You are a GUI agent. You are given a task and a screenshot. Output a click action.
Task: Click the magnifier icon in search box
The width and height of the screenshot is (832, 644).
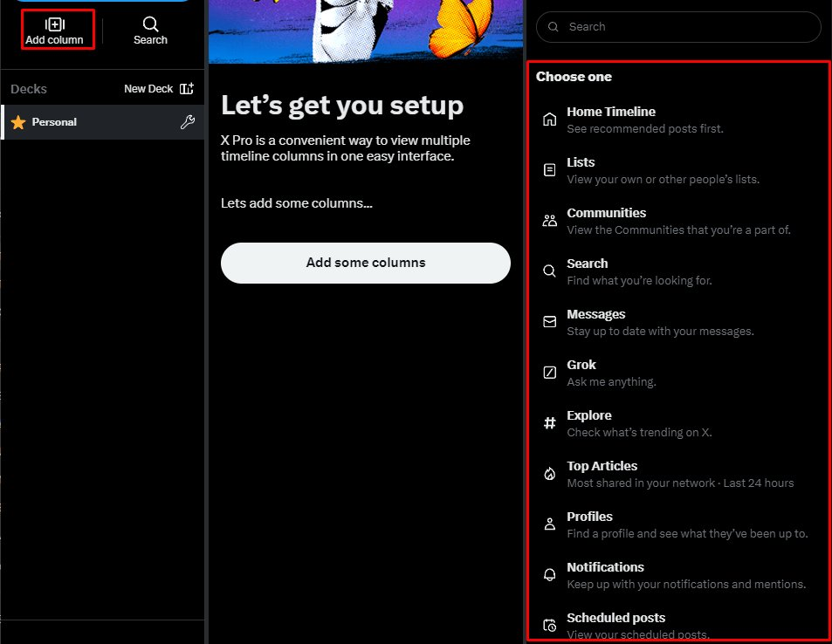[553, 26]
